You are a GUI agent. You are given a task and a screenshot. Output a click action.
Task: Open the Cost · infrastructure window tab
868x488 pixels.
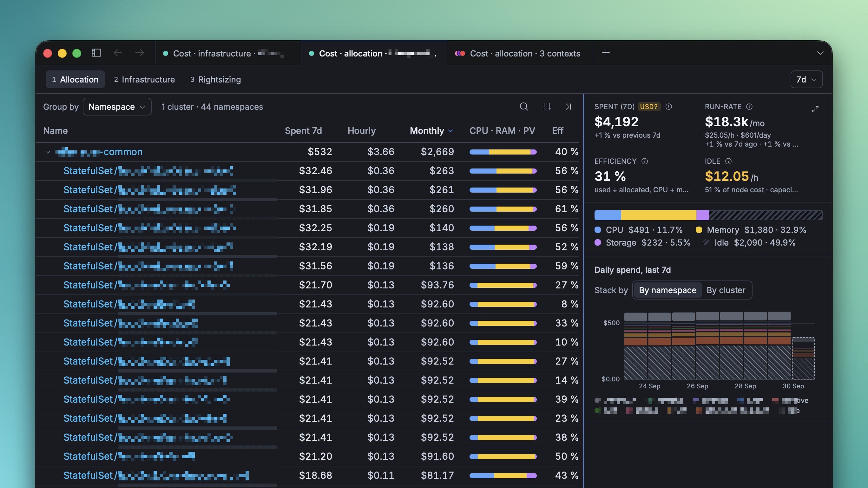click(228, 53)
